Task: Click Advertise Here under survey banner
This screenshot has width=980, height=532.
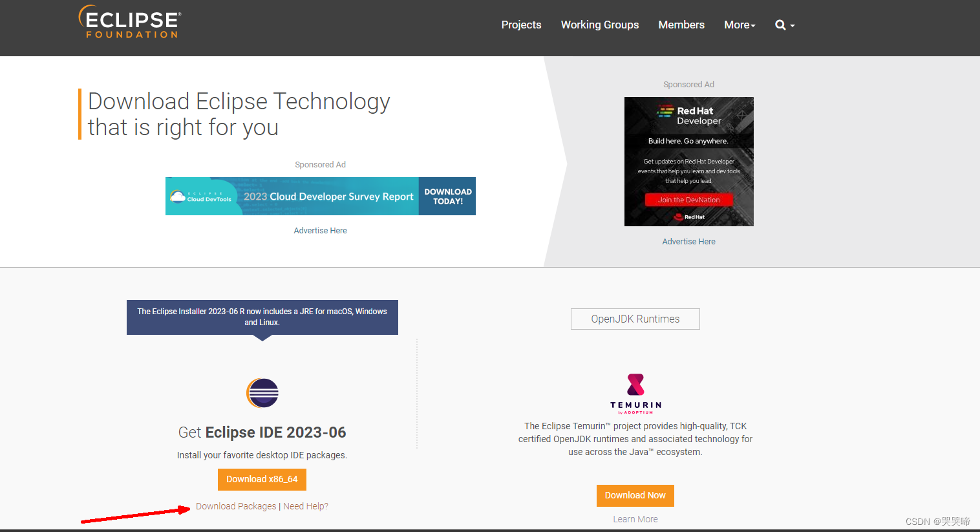Action: pos(321,231)
